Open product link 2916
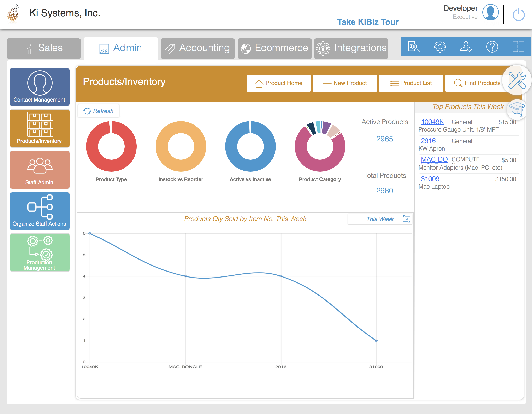The image size is (532, 414). coord(428,141)
